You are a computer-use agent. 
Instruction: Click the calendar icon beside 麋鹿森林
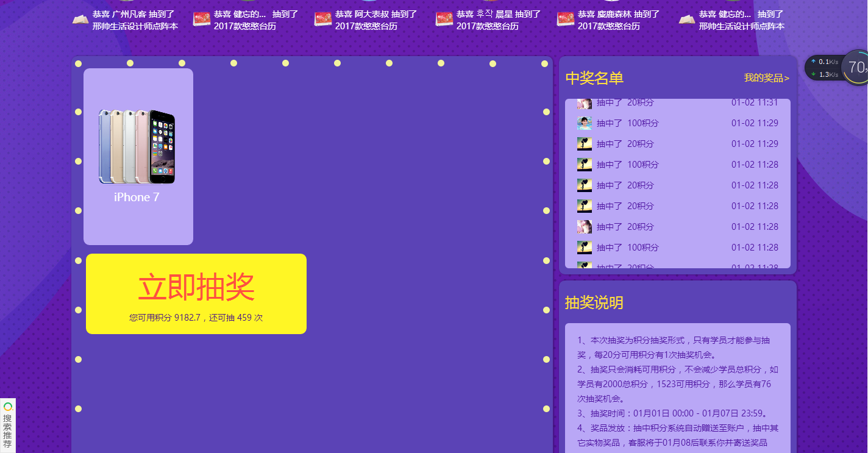coord(565,20)
